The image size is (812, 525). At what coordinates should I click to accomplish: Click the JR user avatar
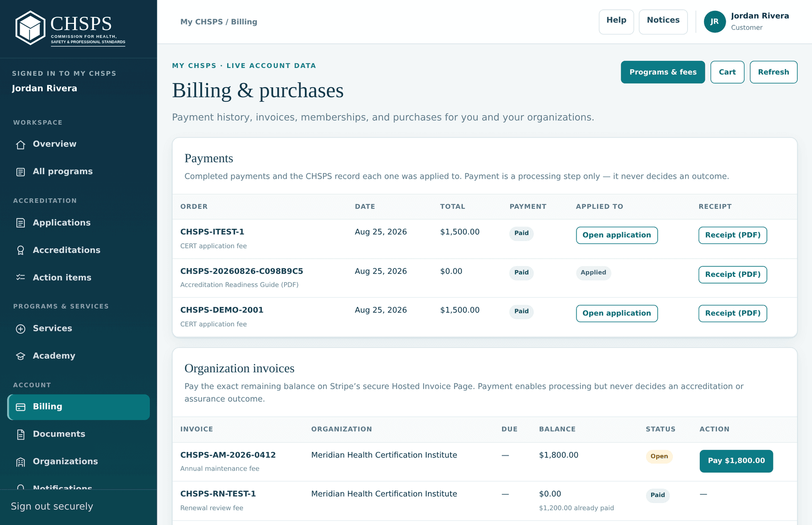[x=715, y=22]
